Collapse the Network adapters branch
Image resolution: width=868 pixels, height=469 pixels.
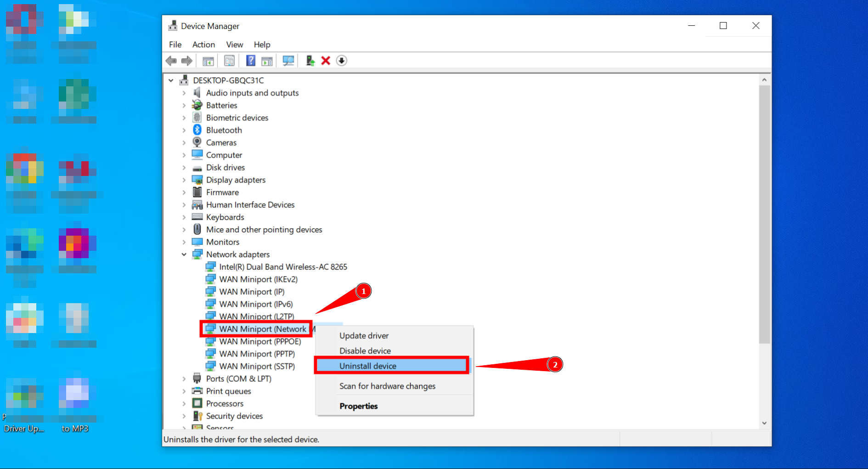coord(184,254)
